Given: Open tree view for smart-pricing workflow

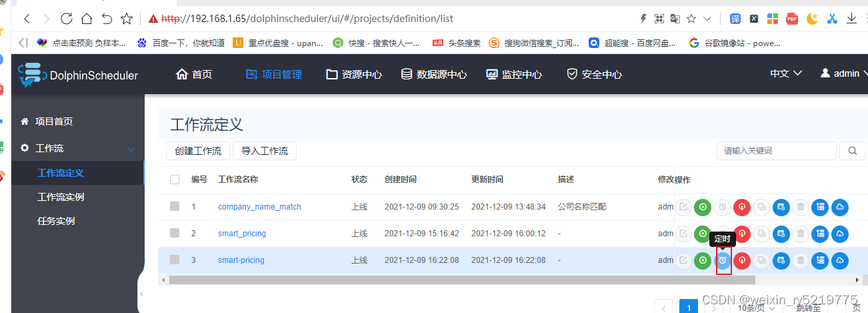Looking at the screenshot, I should tap(821, 260).
